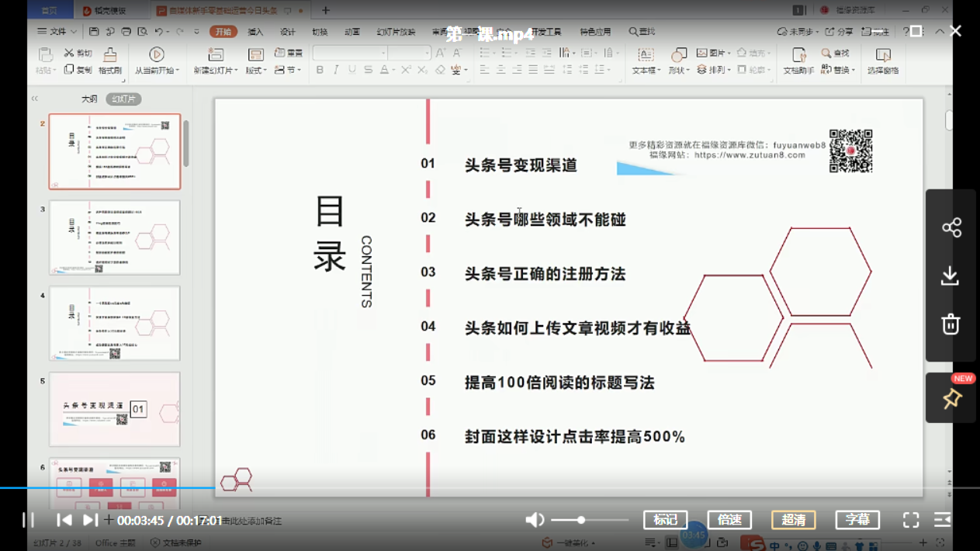Switch to the 大纲 outline tab

[89, 99]
